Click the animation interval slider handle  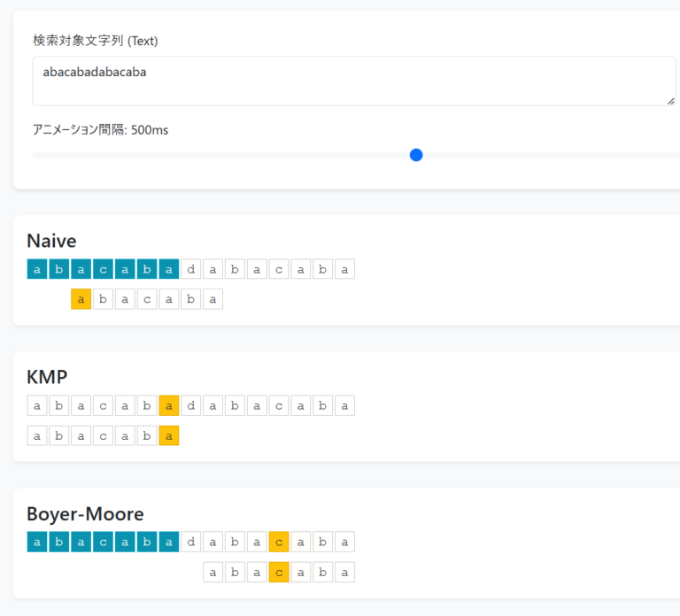pyautogui.click(x=416, y=155)
